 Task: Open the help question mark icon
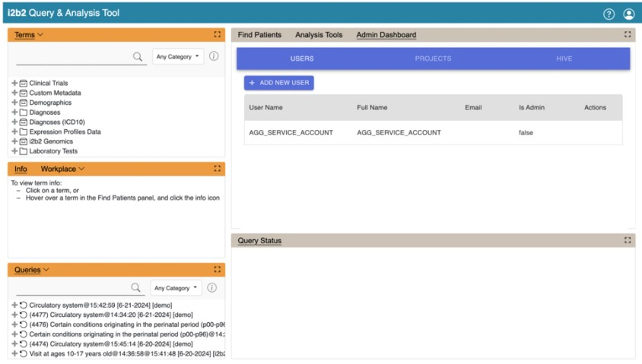coord(609,14)
